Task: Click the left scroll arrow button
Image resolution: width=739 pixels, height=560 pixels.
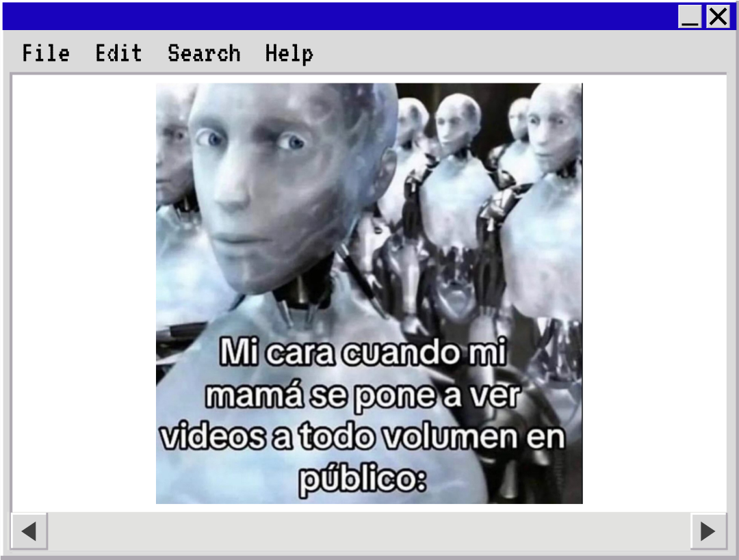Action: (x=29, y=531)
